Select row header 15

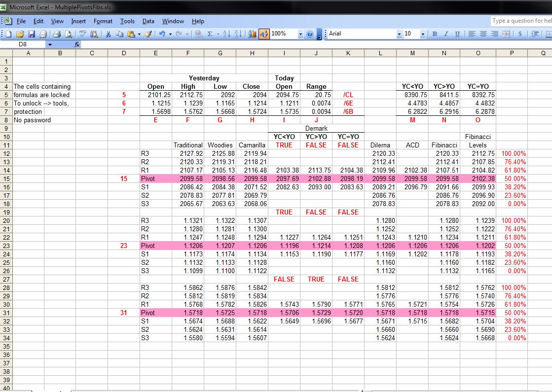(x=6, y=179)
